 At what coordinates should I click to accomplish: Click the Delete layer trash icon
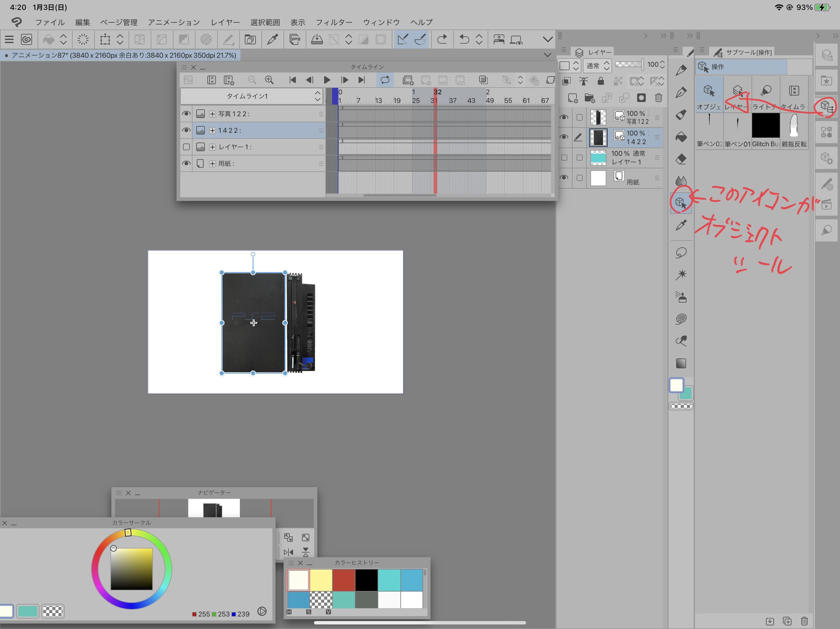coord(658,98)
